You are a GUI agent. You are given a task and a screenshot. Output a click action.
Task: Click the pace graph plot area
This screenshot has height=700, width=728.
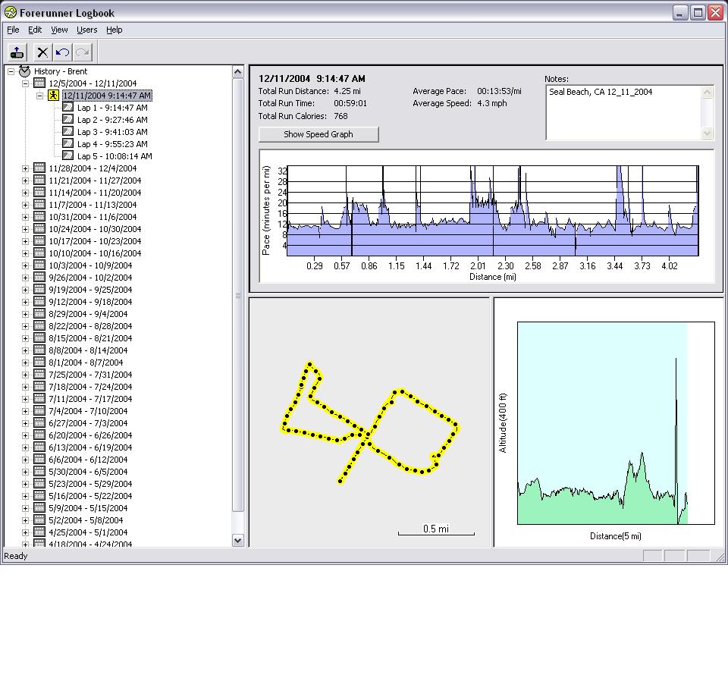(x=493, y=210)
